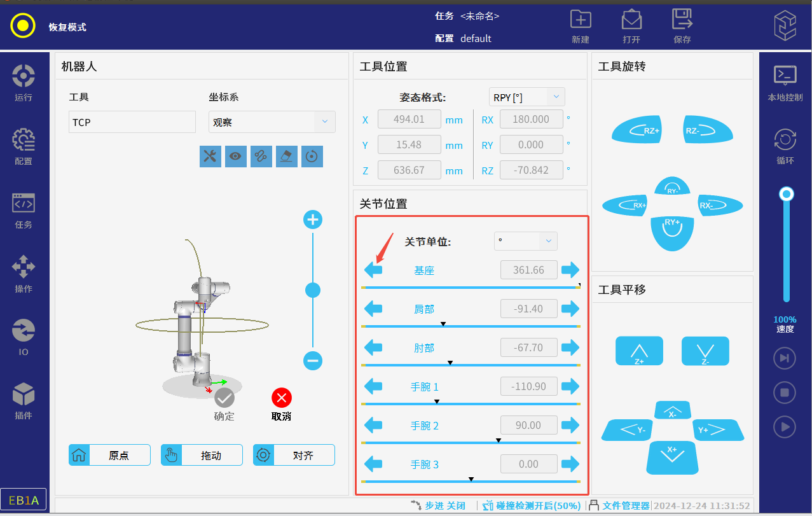Click the 取消 cancel button
Image resolution: width=812 pixels, height=516 pixels.
281,405
